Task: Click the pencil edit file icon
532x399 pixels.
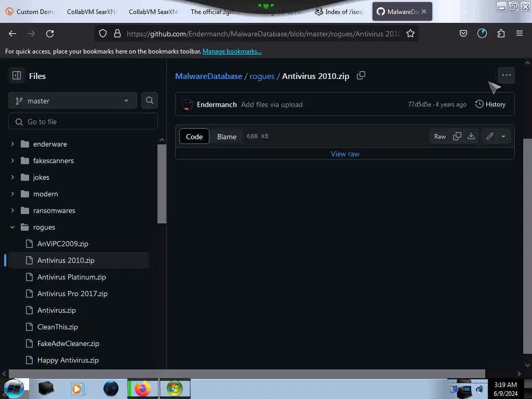Action: 489,136
